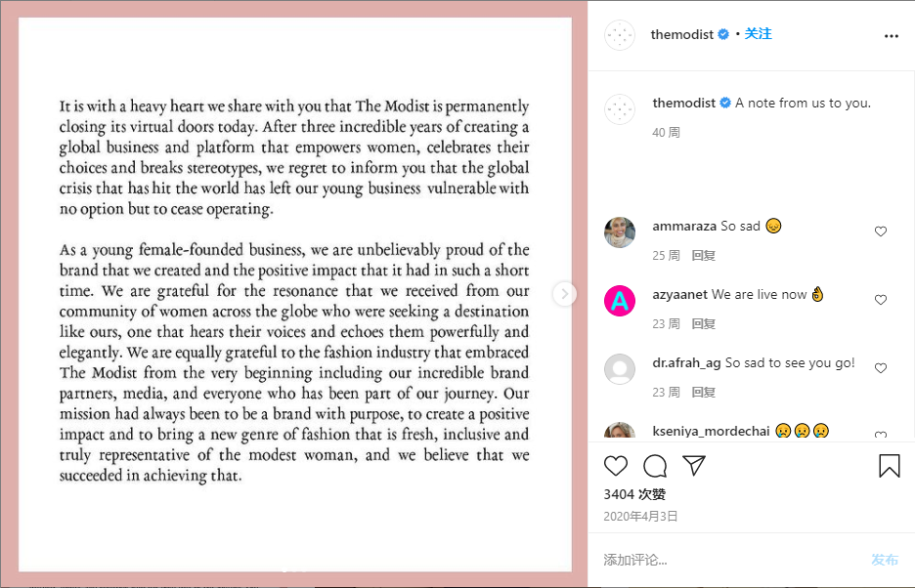915x588 pixels.
Task: Share post with paper plane icon
Action: (x=694, y=466)
